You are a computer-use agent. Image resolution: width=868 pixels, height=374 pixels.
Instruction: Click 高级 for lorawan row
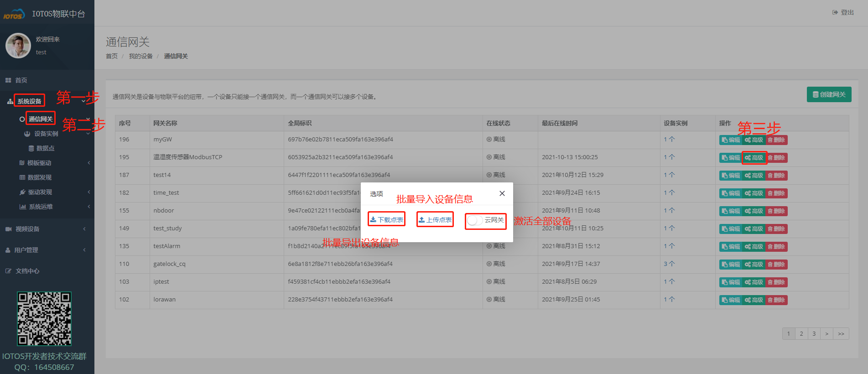click(754, 300)
